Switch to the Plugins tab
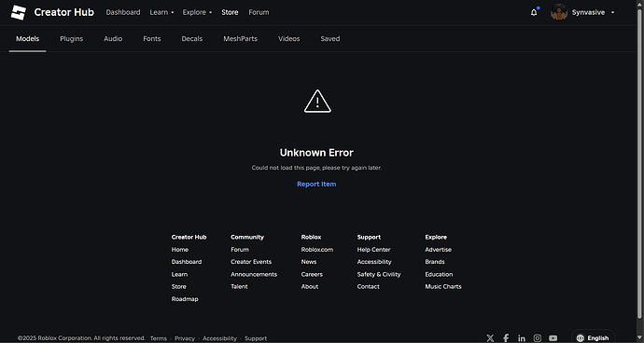Viewport: 644px width, 343px height. pyautogui.click(x=72, y=38)
